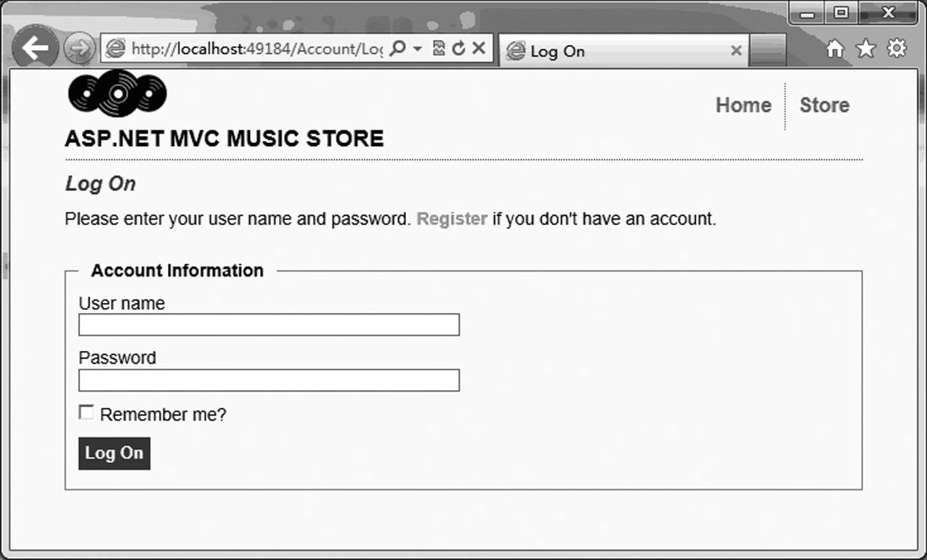Focus the User name input field
Image resolution: width=927 pixels, height=560 pixels.
269,325
